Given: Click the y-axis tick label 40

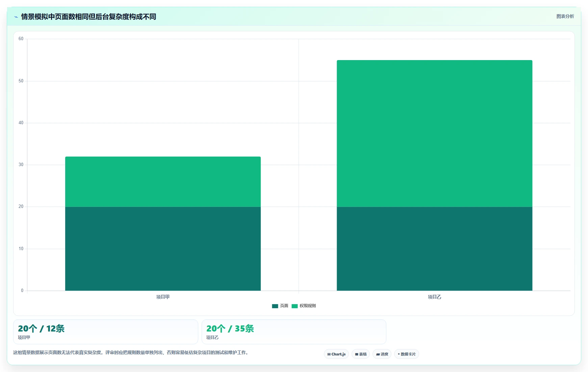Looking at the screenshot, I should [x=21, y=123].
